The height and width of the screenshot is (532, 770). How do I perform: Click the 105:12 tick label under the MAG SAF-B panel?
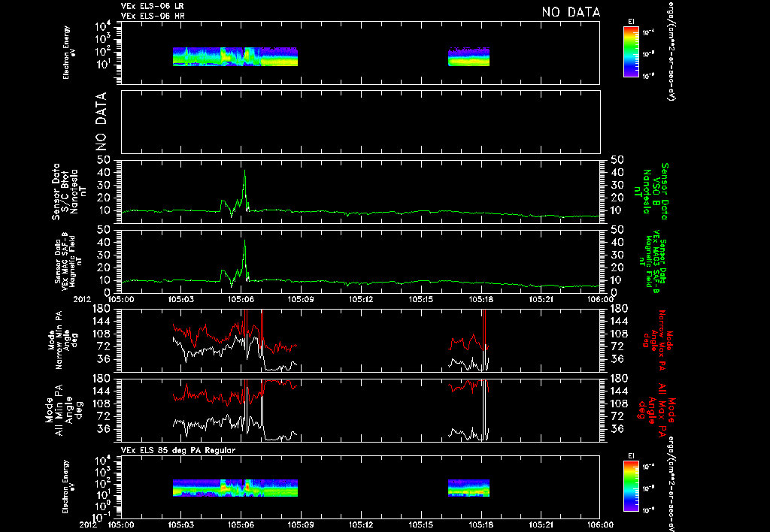[360, 299]
